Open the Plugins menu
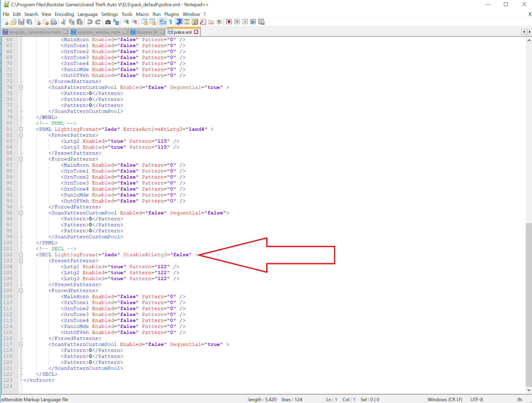The width and height of the screenshot is (532, 403). coord(171,14)
